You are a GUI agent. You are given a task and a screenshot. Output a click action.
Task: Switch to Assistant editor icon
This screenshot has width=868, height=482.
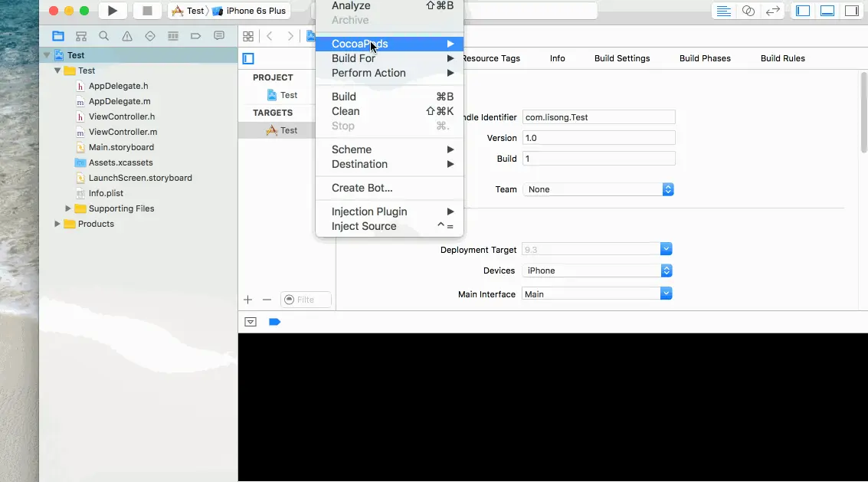coord(748,11)
